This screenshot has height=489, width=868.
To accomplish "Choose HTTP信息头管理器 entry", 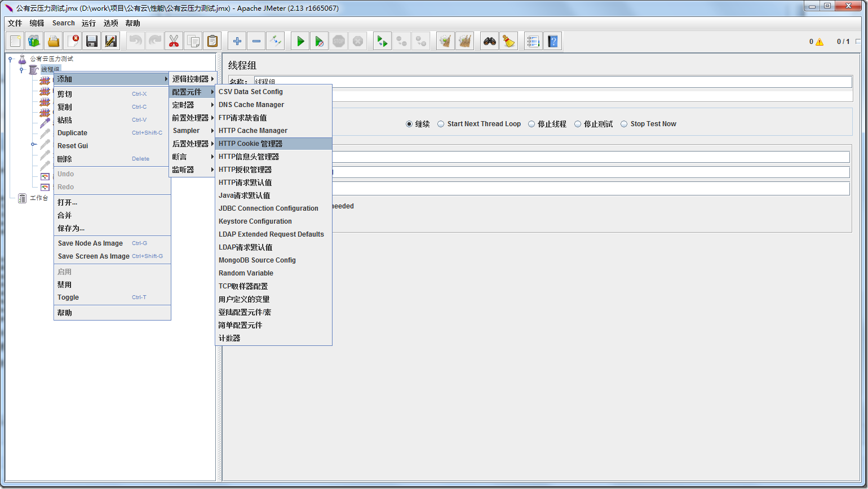I will coord(273,157).
